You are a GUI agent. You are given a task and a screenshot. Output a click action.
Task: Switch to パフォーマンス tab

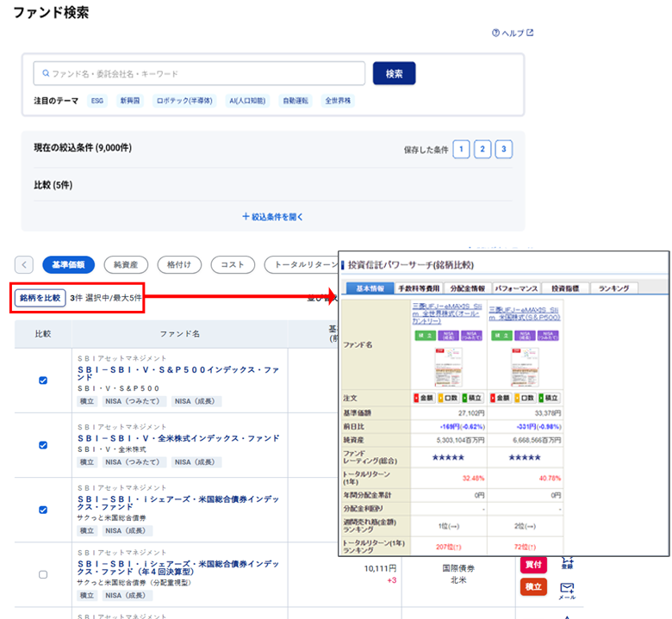(x=516, y=288)
